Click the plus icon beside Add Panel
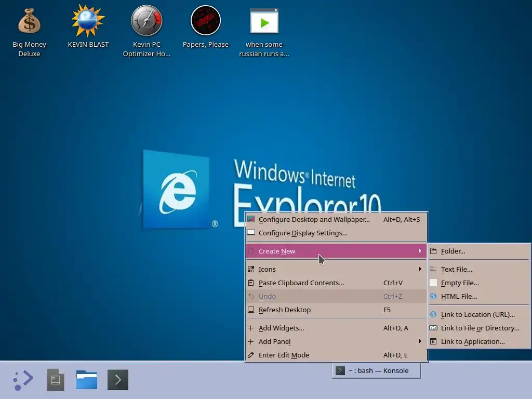 251,342
